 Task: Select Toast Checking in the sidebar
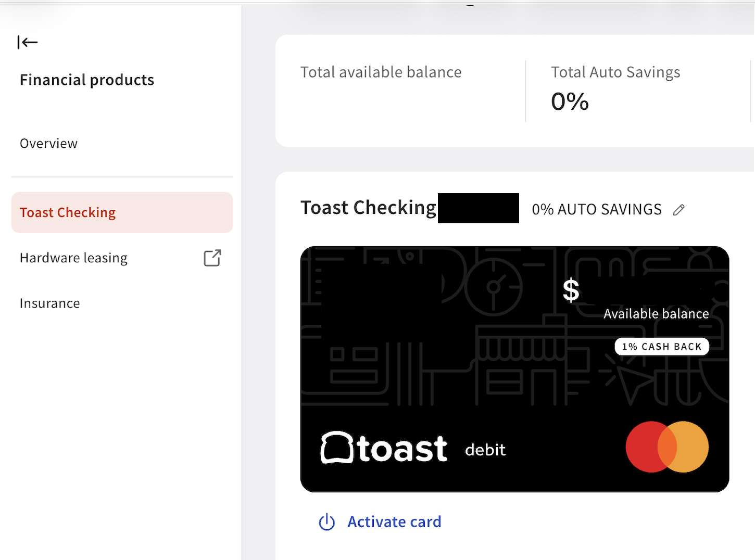pyautogui.click(x=68, y=212)
